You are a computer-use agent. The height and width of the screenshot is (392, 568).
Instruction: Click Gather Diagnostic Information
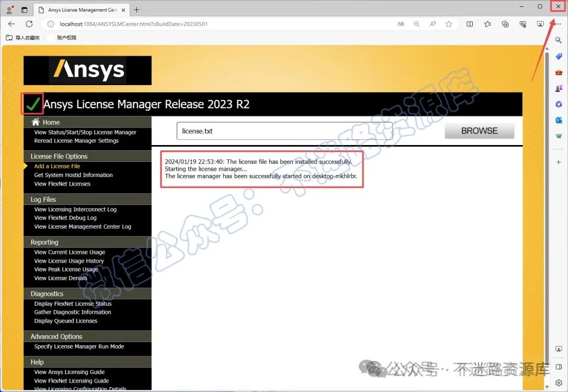coord(73,312)
